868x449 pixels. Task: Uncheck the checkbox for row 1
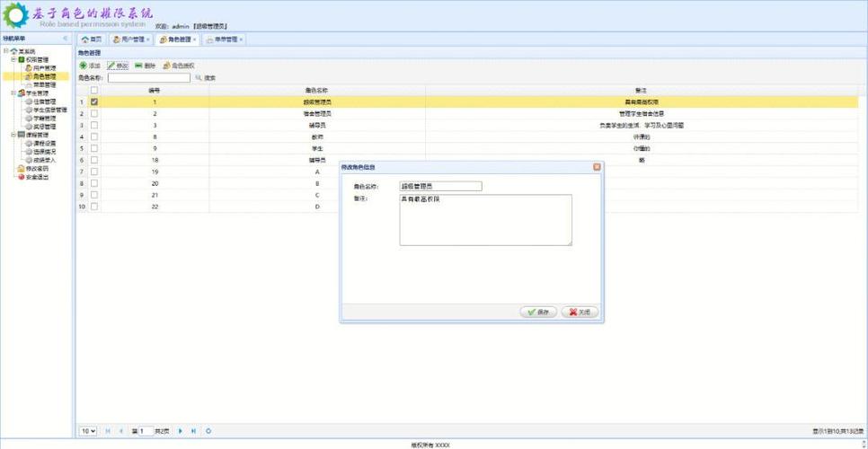click(94, 102)
